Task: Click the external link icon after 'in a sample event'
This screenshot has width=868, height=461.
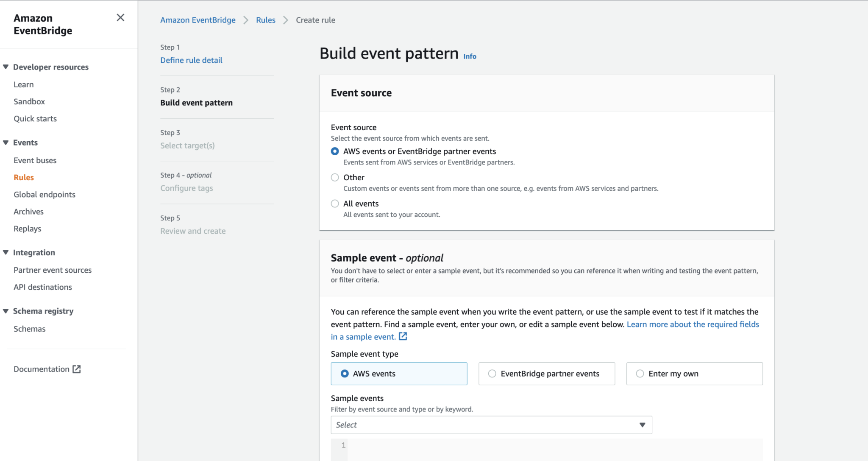Action: click(402, 336)
